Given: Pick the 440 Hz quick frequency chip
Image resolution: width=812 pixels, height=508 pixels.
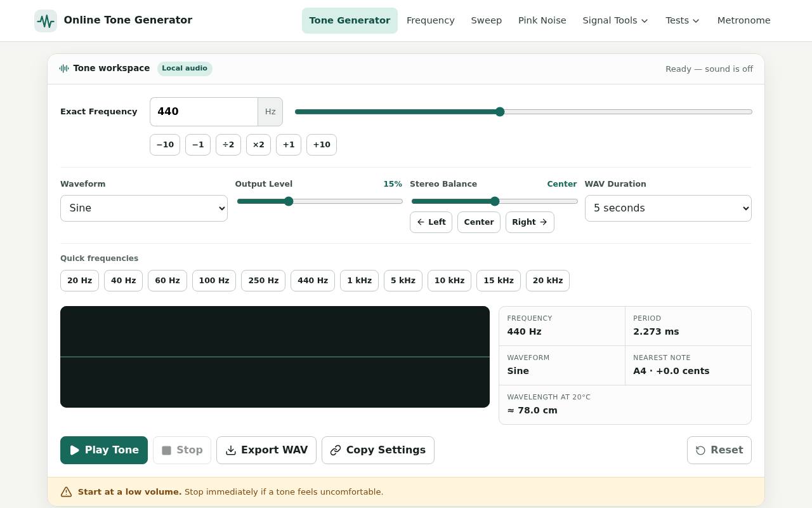Looking at the screenshot, I should click(313, 281).
